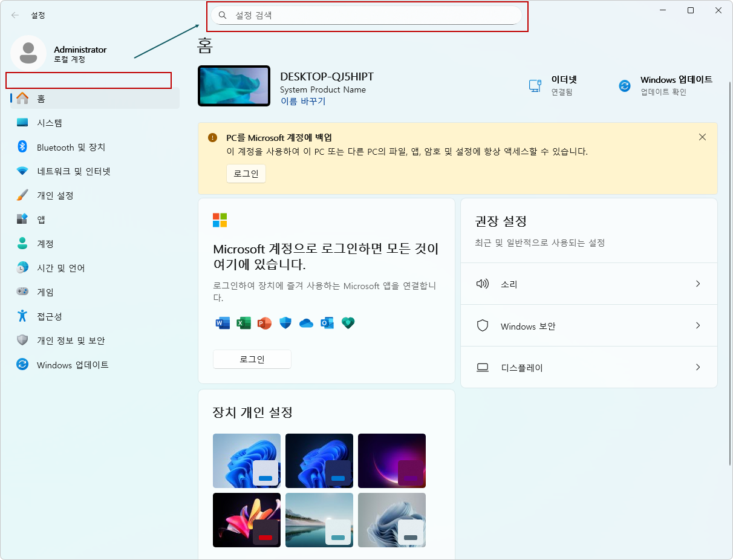The image size is (733, 560).
Task: Click the 접근성 accessibility figure icon
Action: pos(22,316)
